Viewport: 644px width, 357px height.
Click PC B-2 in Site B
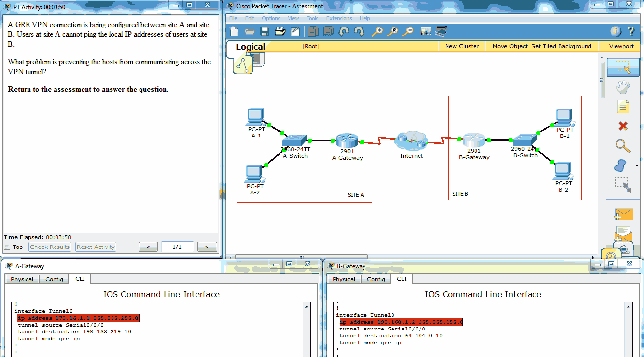pyautogui.click(x=563, y=171)
